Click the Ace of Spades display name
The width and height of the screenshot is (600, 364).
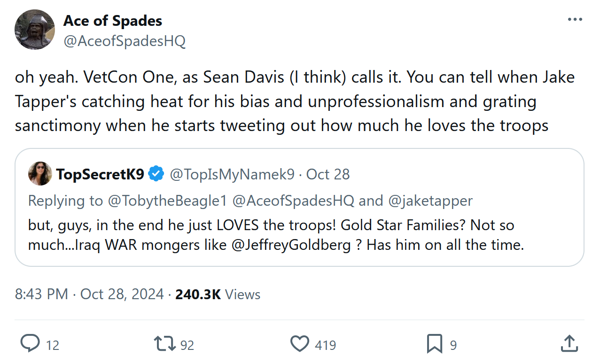point(113,21)
